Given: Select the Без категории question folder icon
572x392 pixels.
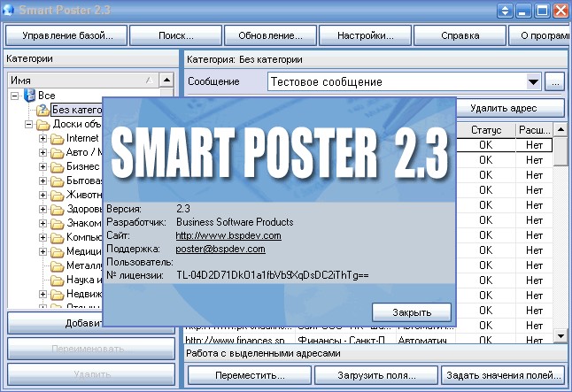Looking at the screenshot, I should pos(43,110).
